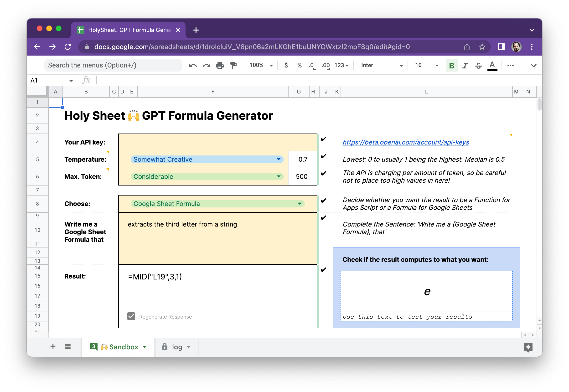Click the paint format roller icon

coord(233,66)
